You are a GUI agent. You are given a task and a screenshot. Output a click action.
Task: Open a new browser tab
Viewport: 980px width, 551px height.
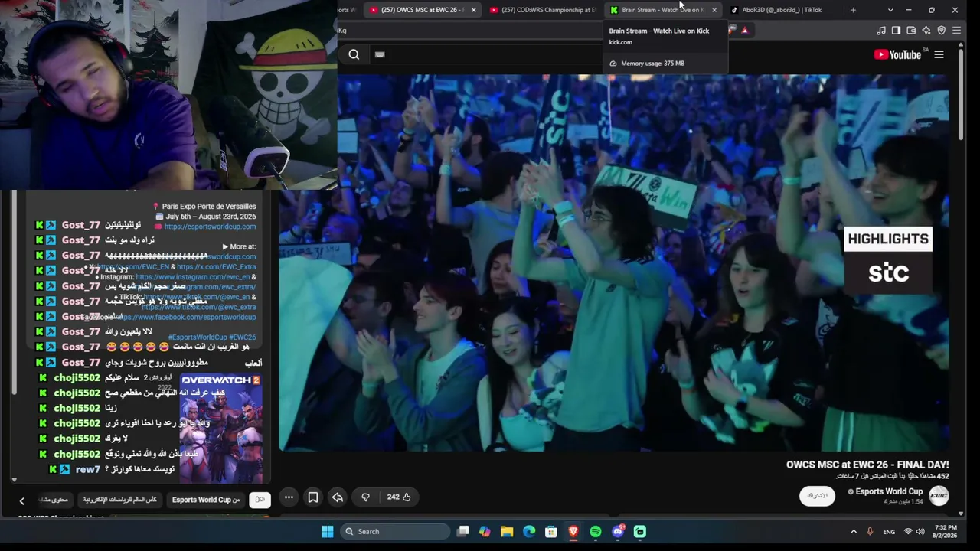853,10
